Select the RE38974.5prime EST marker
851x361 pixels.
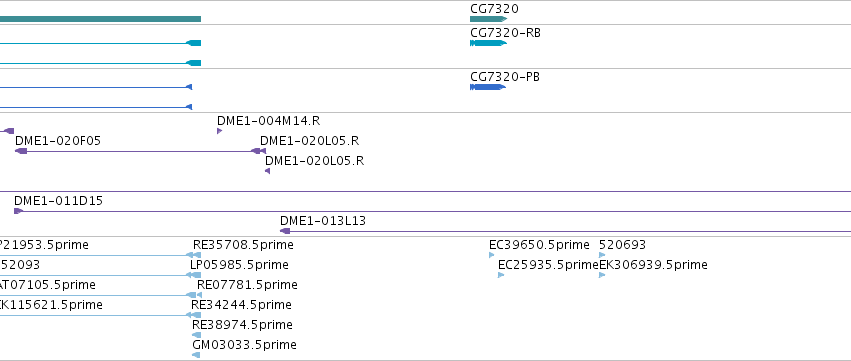196,335
